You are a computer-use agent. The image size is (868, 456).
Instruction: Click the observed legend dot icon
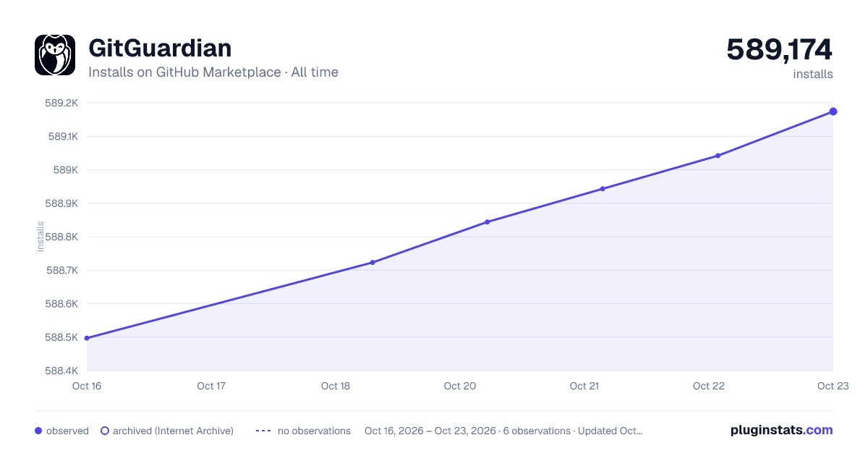point(38,431)
